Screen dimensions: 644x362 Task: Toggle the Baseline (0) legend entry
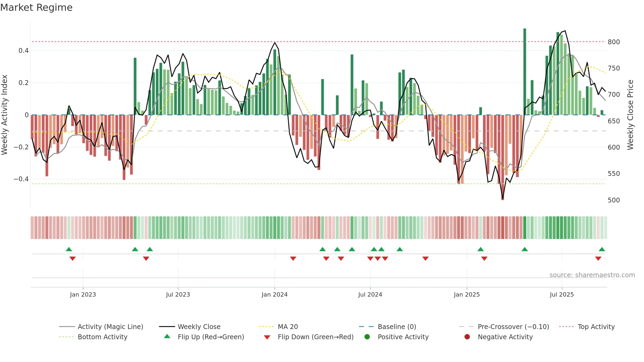[387, 327]
